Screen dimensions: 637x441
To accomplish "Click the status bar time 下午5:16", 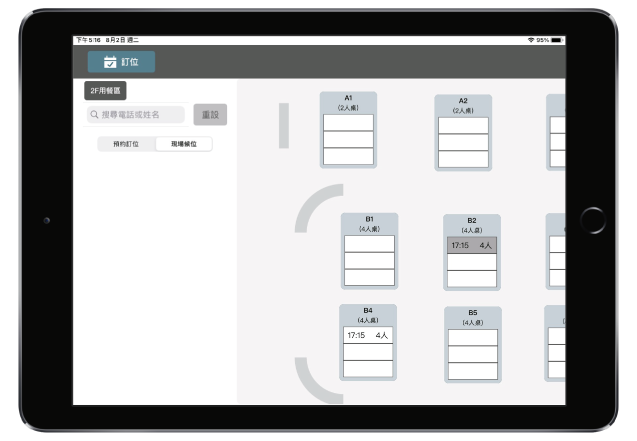I will [x=88, y=40].
